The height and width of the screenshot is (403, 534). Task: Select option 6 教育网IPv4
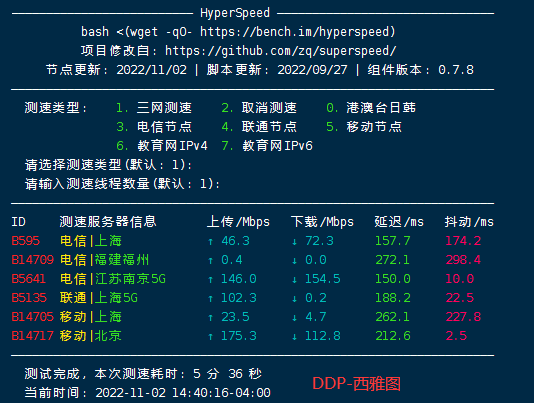[x=162, y=146]
